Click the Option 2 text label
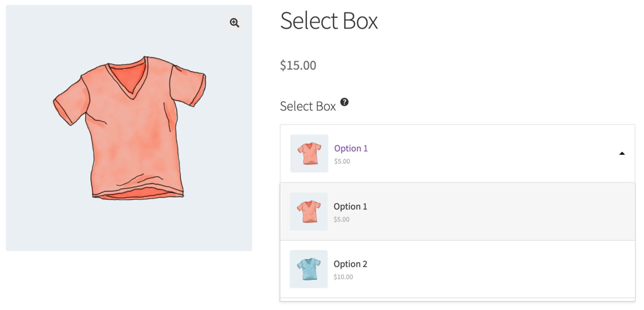The height and width of the screenshot is (310, 644). click(x=350, y=264)
